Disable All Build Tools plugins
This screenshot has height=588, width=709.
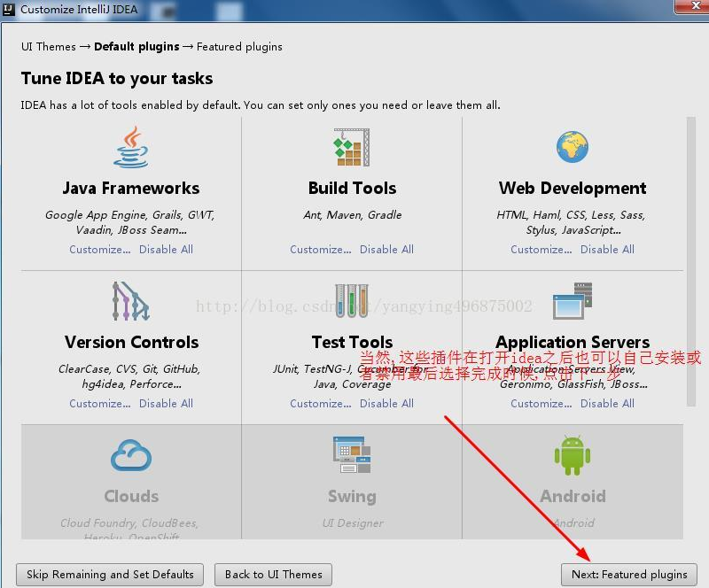(x=386, y=250)
